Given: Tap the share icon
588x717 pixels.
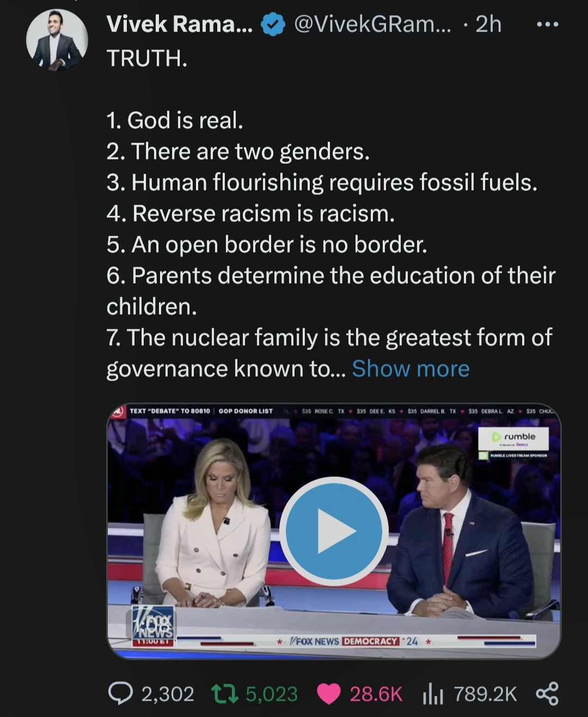Looking at the screenshot, I should click(x=547, y=694).
